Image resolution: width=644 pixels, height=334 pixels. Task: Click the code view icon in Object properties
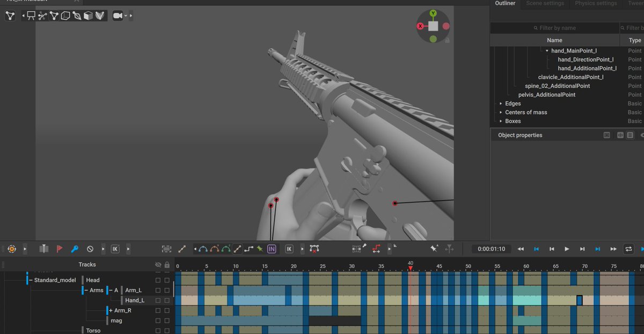coord(620,135)
